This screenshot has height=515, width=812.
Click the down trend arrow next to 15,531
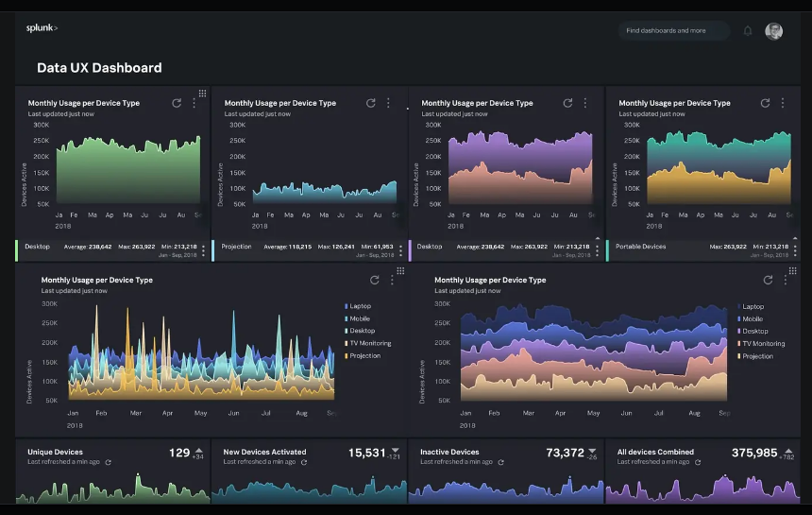point(396,450)
